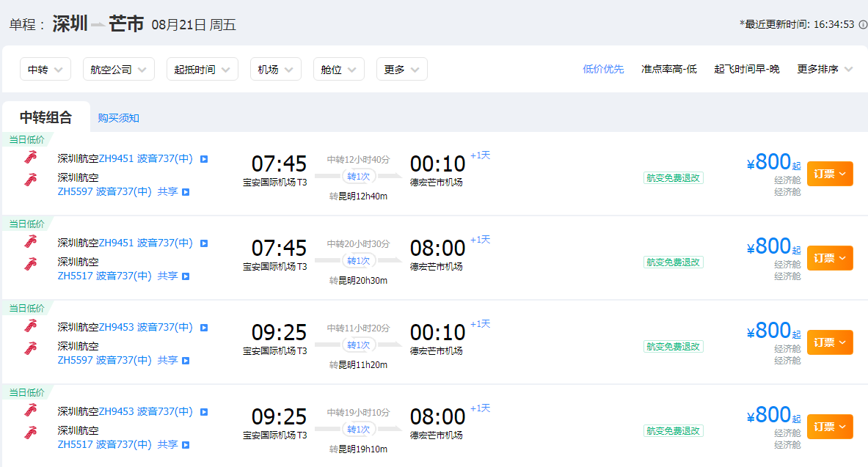Click Shenzhen Airlines logo beside second-row ZH9451

[30, 241]
